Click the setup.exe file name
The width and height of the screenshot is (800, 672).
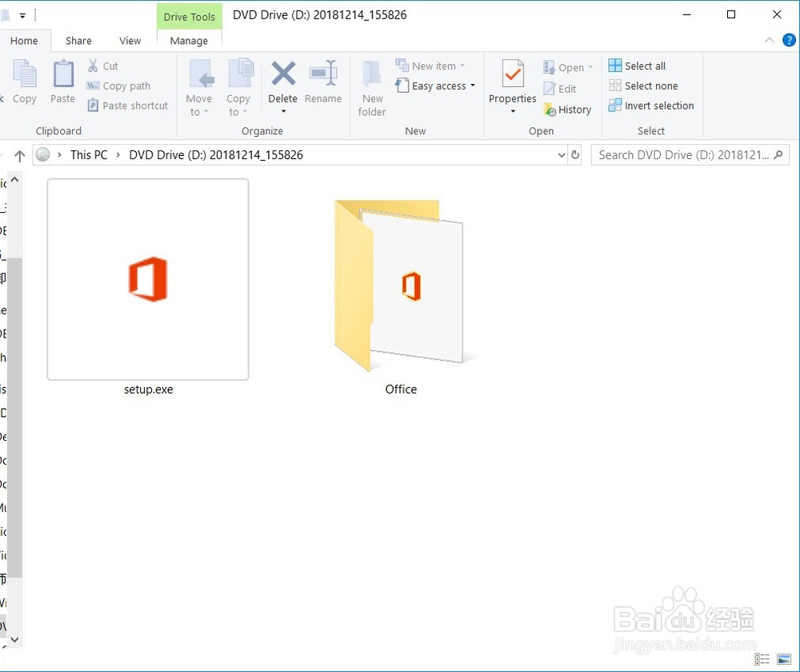[x=149, y=390]
